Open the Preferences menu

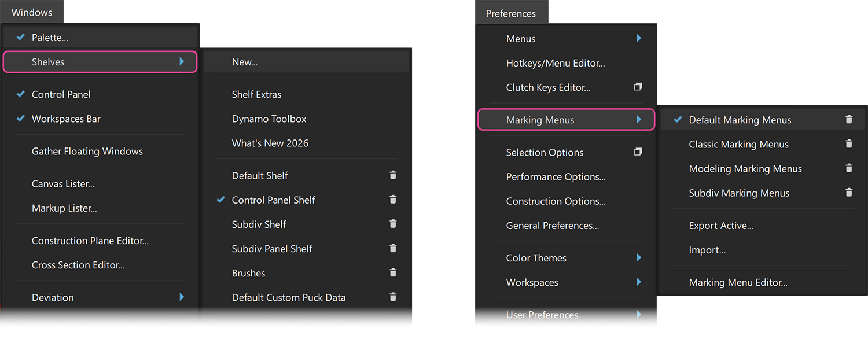coord(510,13)
